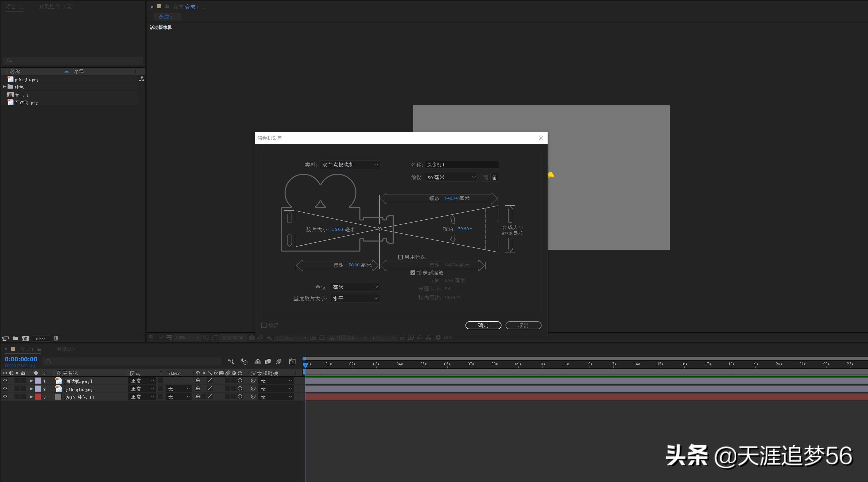
Task: Switch to the 效果控件 effect controls tab
Action: click(x=56, y=7)
